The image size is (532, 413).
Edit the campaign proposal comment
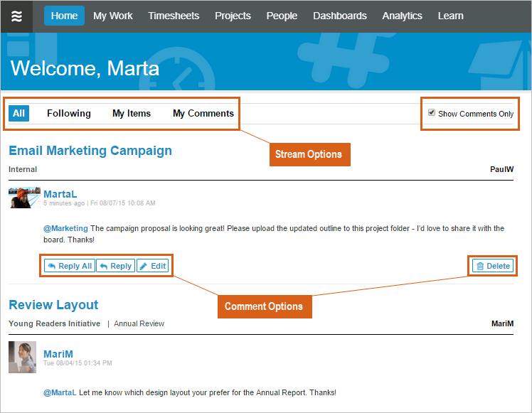coord(152,266)
